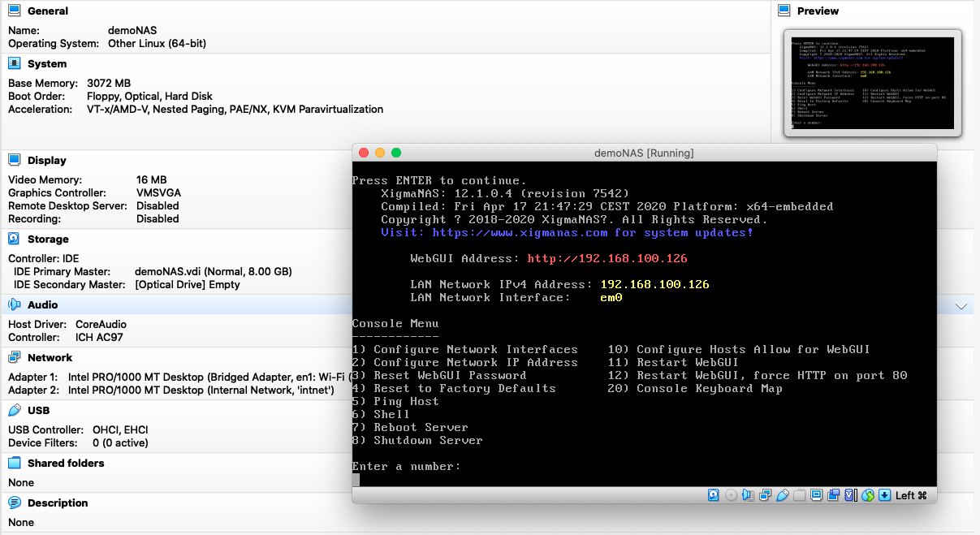This screenshot has width=980, height=535.
Task: Click the Storage section disk icon
Action: pos(15,239)
